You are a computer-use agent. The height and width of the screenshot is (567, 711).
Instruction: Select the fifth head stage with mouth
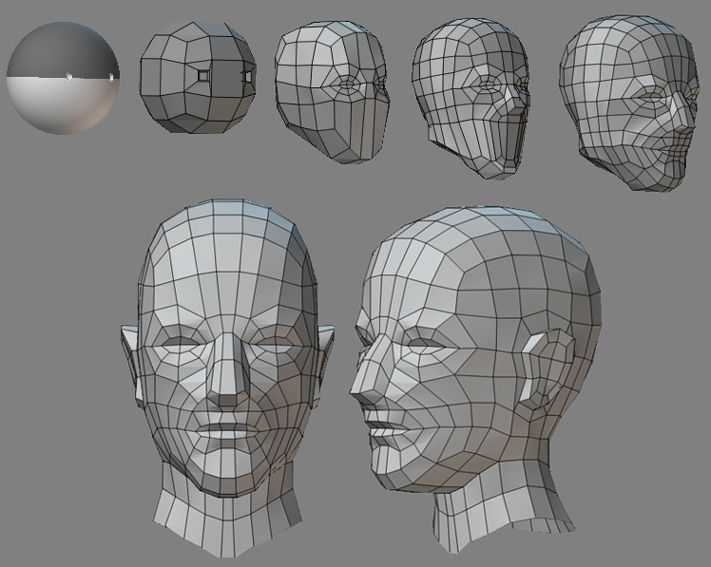tap(629, 103)
